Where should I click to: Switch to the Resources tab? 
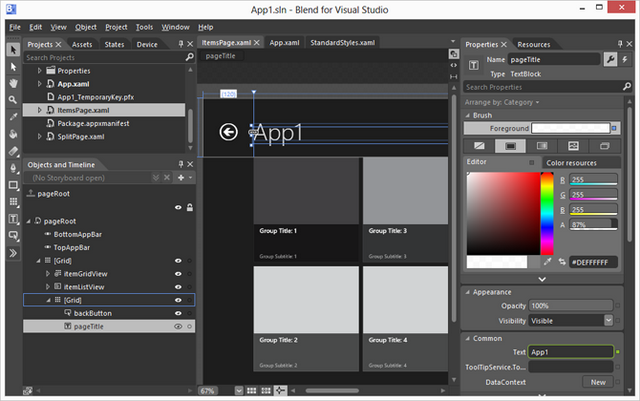point(534,45)
